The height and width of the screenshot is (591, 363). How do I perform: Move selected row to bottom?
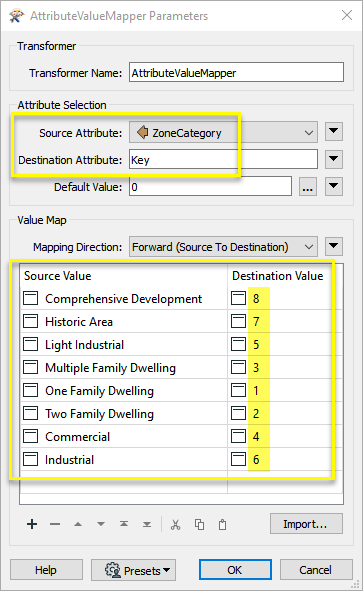coord(147,524)
